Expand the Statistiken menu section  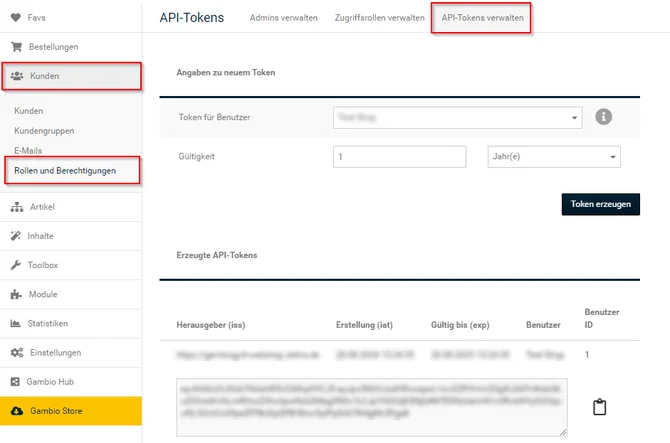(71, 324)
